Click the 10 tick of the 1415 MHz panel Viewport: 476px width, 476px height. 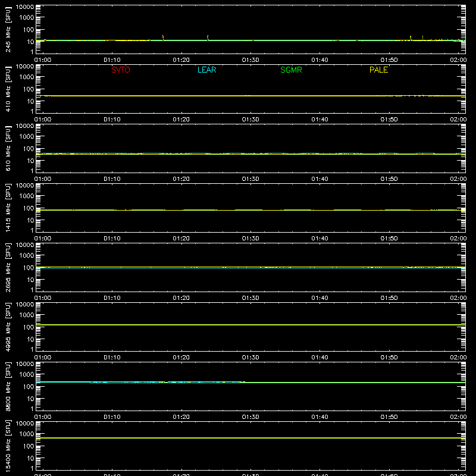click(x=30, y=220)
